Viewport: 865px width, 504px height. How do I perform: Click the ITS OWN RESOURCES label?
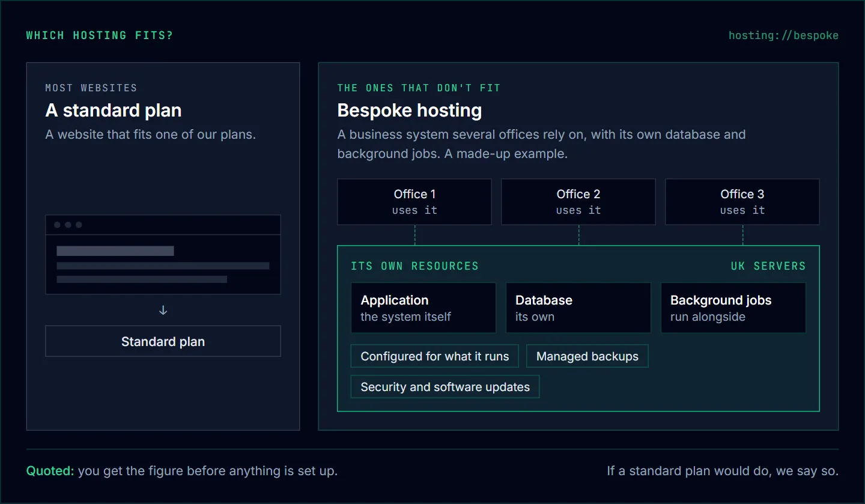pyautogui.click(x=415, y=266)
